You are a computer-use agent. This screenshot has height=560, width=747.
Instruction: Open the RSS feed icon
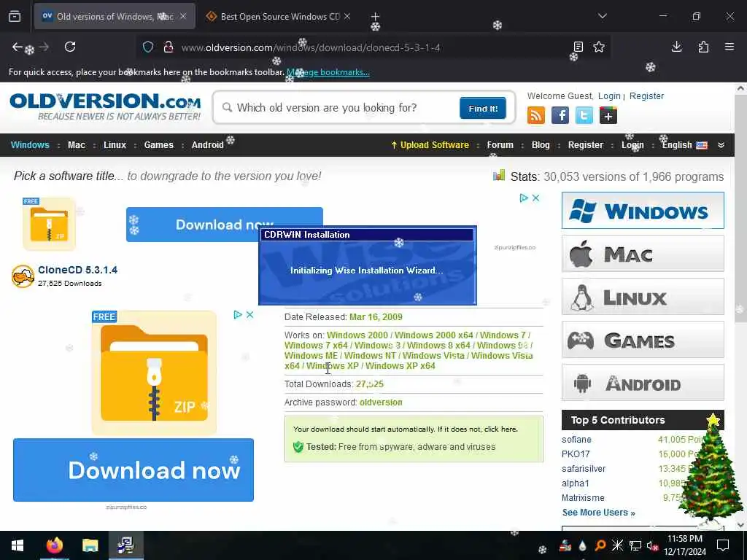(x=536, y=115)
